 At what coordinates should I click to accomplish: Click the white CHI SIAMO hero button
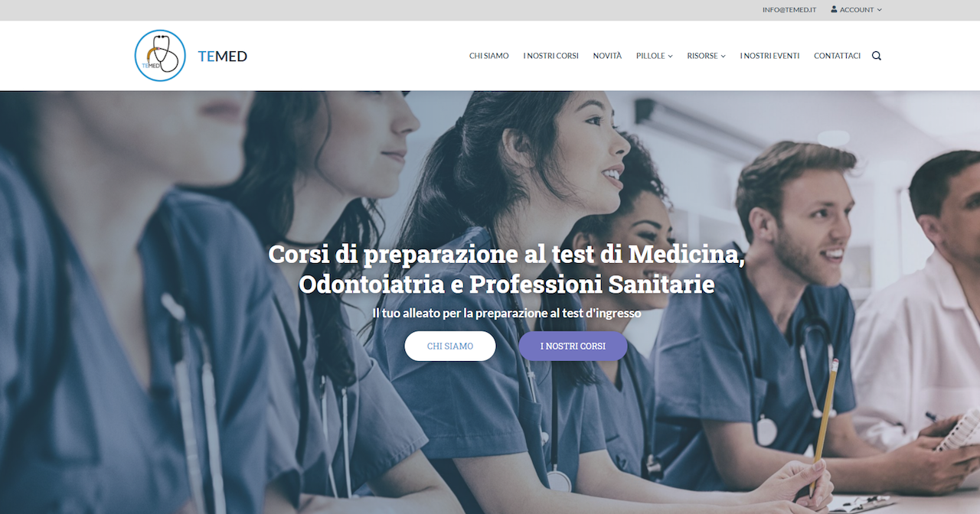pos(450,346)
